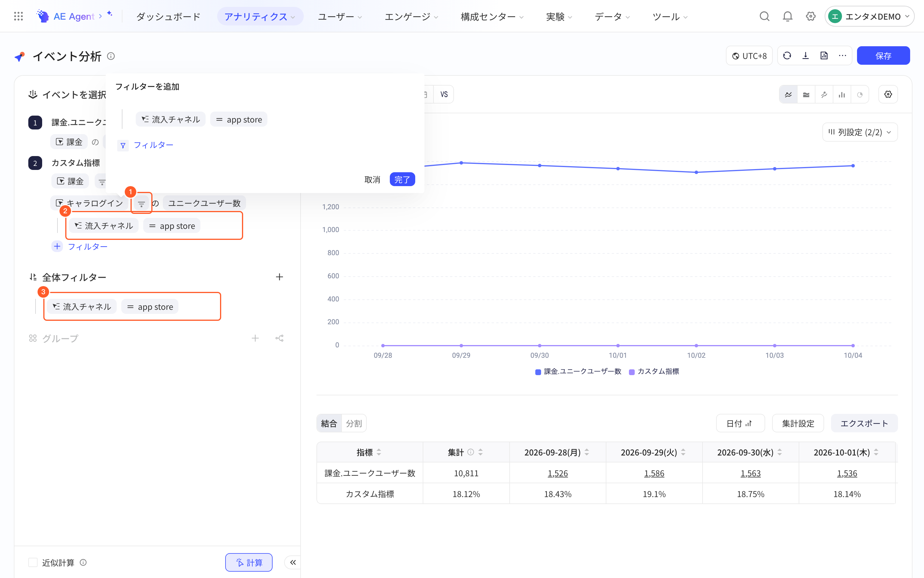Open the app grid launcher icon
Image resolution: width=924 pixels, height=578 pixels.
(18, 16)
